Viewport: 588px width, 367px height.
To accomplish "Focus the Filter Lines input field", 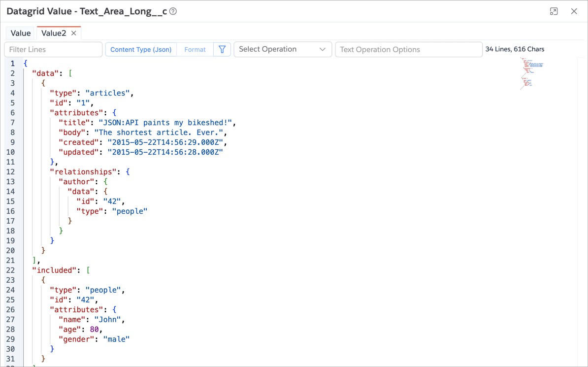I will 53,49.
